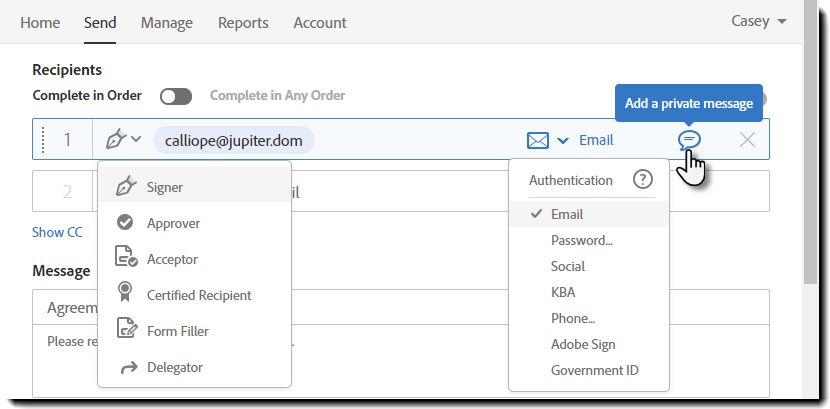Click the envelope authentication icon

click(538, 141)
